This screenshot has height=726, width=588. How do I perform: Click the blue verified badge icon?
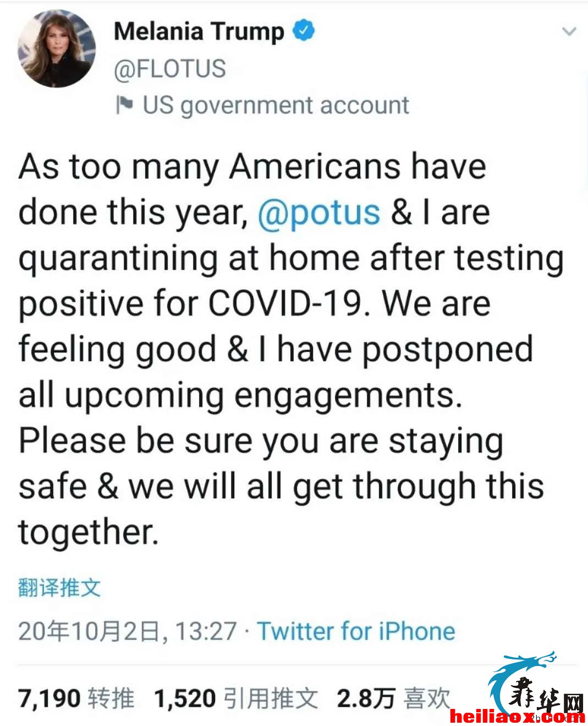point(303,30)
